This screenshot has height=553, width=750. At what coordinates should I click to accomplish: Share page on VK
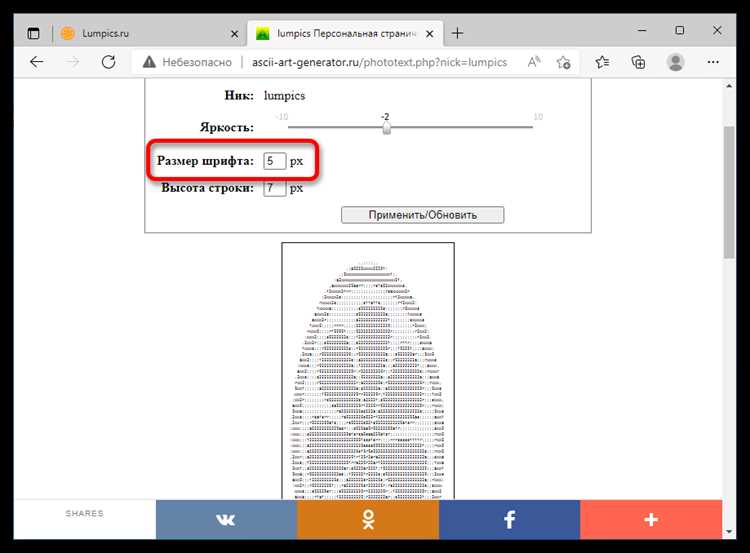(226, 520)
